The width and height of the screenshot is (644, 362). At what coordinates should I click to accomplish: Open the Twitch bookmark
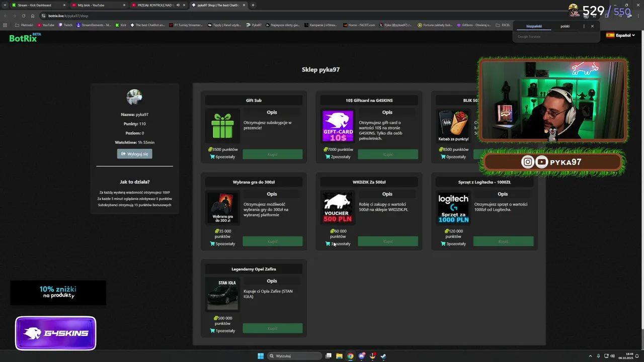pos(65,25)
